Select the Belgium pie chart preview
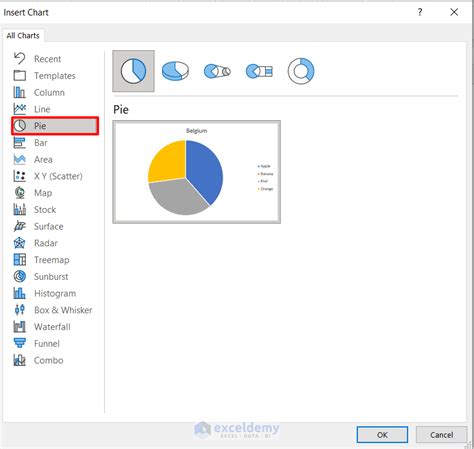The image size is (474, 449). coord(197,172)
